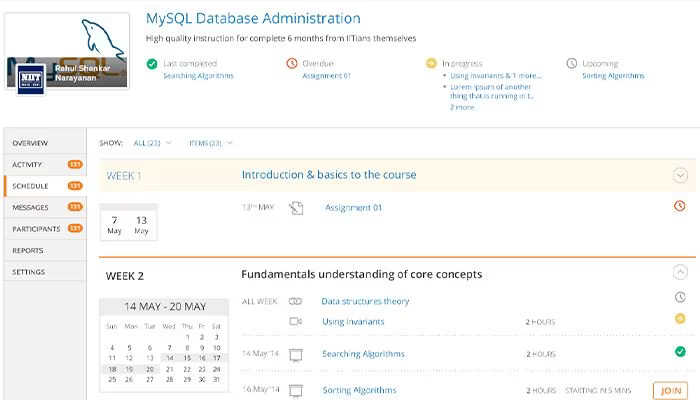Image resolution: width=700 pixels, height=400 pixels.
Task: Click the red Overdue clock icon in header
Action: (x=292, y=63)
